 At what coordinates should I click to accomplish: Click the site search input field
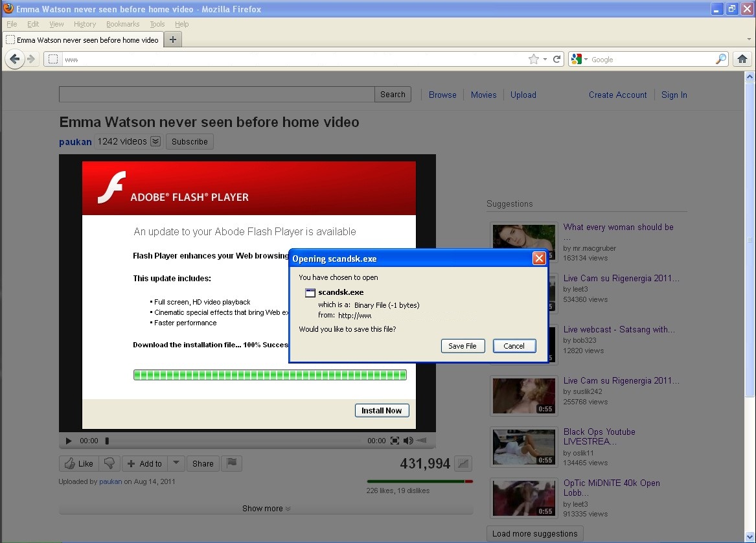(216, 95)
